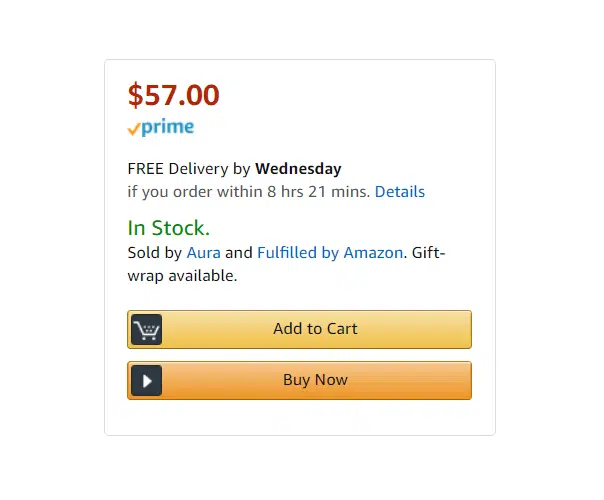Click the 21 mins text
604x500 pixels.
[x=339, y=191]
